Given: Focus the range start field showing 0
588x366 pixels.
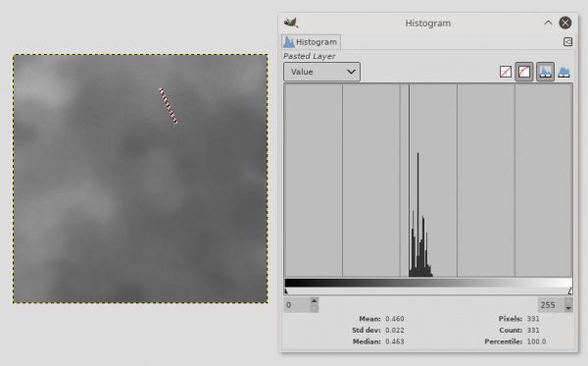Looking at the screenshot, I should [x=297, y=305].
